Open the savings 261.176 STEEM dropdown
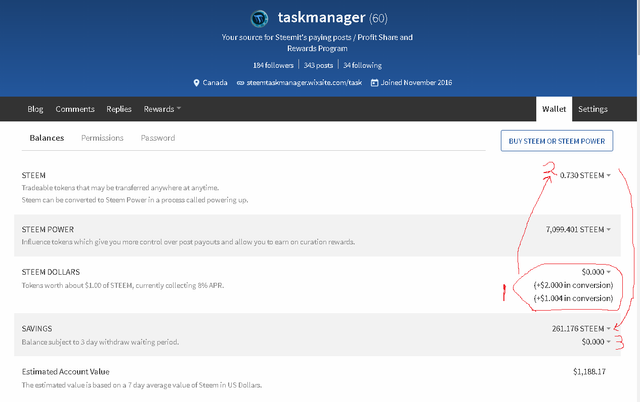The height and width of the screenshot is (402, 640). click(x=581, y=329)
